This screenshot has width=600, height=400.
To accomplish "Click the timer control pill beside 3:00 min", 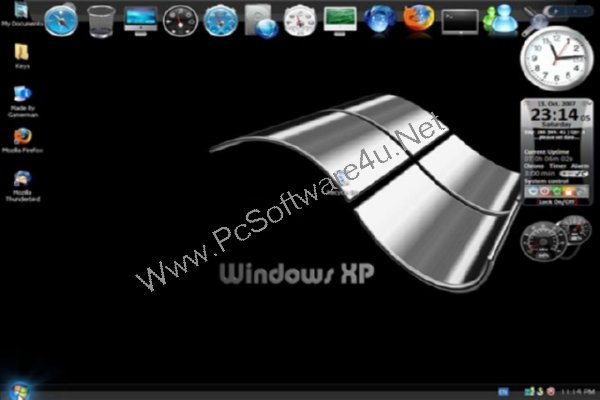I will coord(574,173).
